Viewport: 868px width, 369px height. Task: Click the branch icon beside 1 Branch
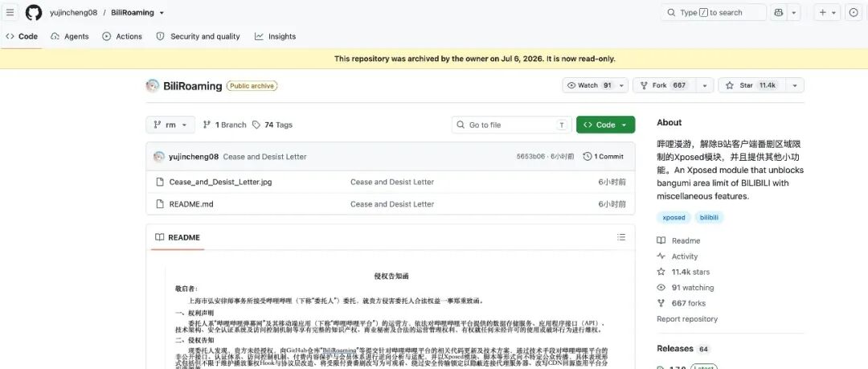[207, 125]
